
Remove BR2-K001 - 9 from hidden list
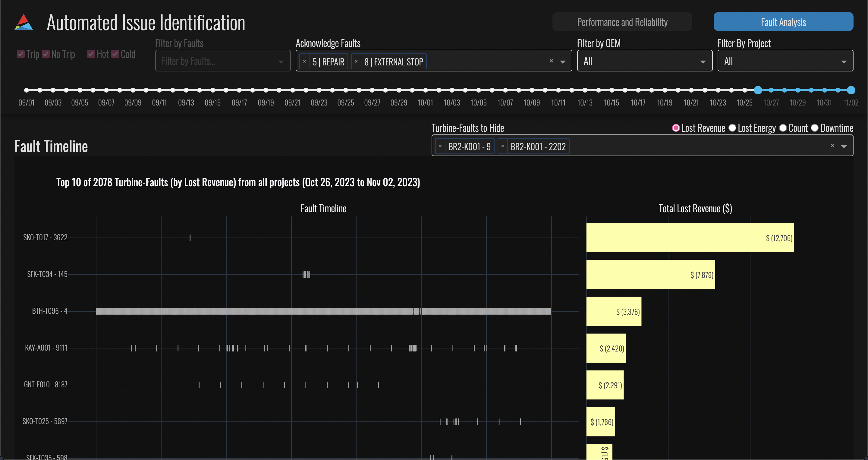pos(440,146)
